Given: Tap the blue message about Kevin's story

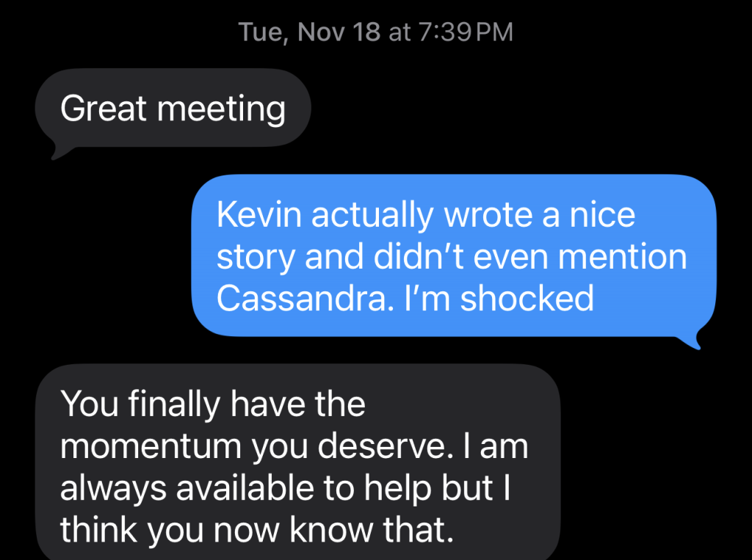Looking at the screenshot, I should [x=452, y=255].
